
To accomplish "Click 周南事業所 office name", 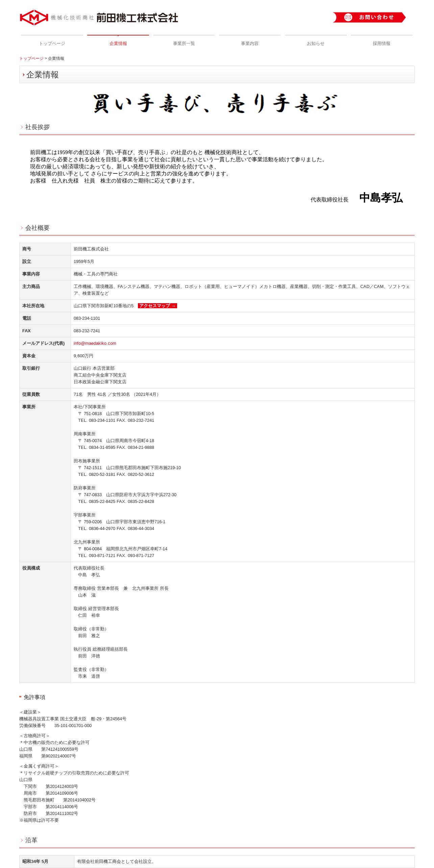I will (x=85, y=434).
